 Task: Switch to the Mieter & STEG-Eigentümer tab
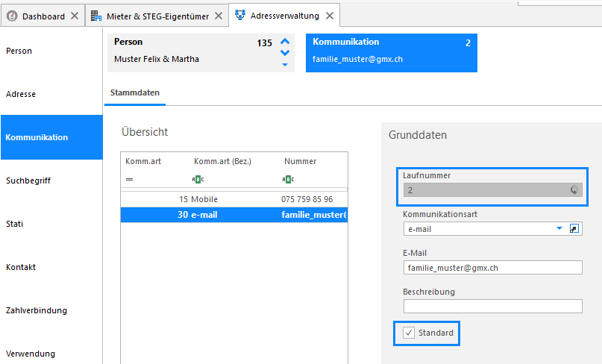click(157, 16)
